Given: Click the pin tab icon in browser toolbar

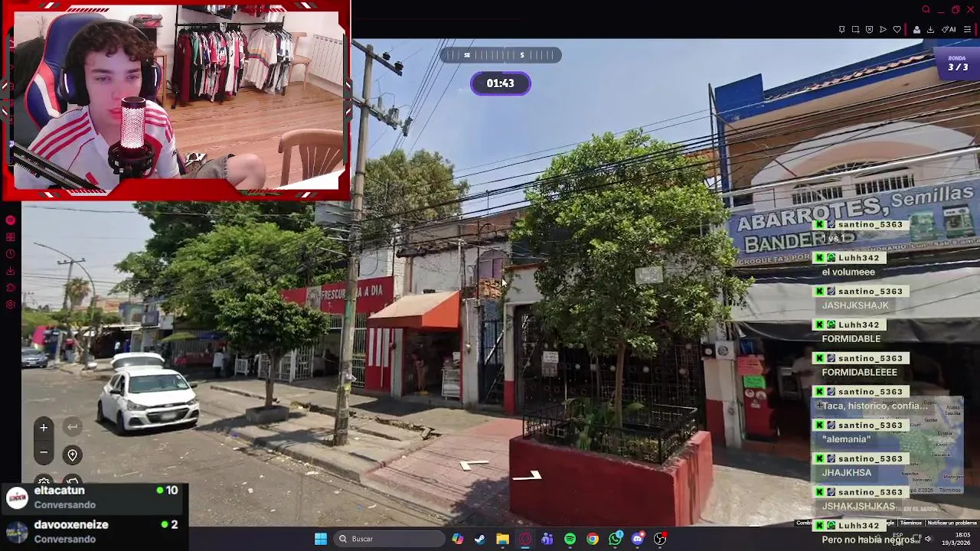Looking at the screenshot, I should 841,30.
